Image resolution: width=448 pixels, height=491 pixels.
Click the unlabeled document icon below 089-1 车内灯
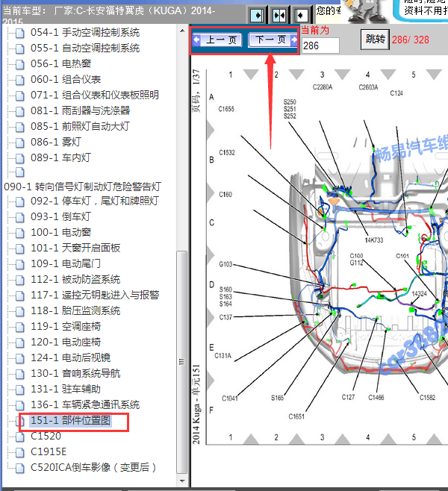tap(19, 172)
